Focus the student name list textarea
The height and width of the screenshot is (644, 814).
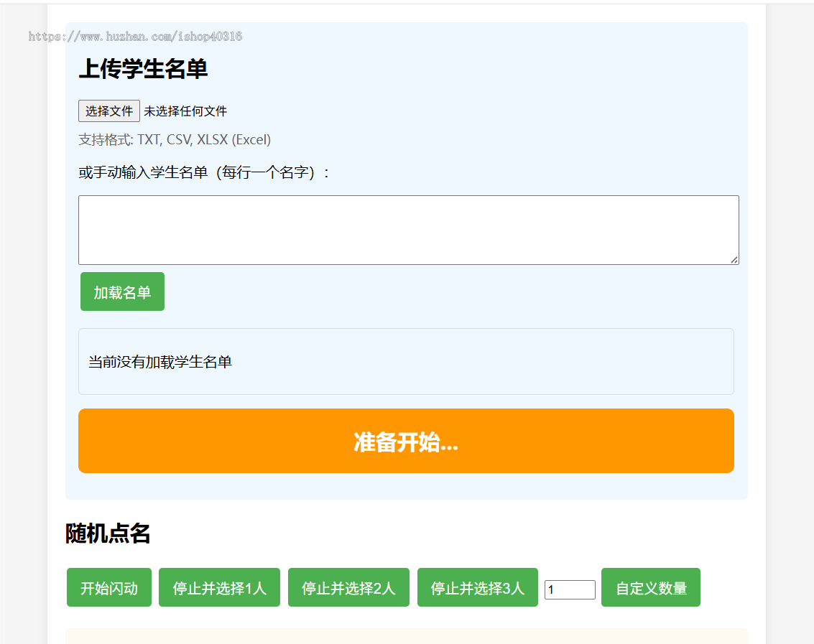pos(409,230)
